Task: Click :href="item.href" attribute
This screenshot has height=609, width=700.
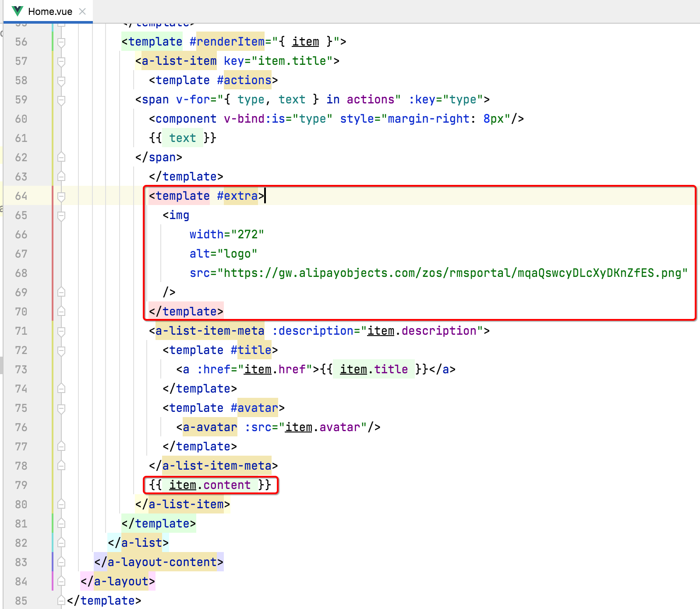Action: coord(255,369)
